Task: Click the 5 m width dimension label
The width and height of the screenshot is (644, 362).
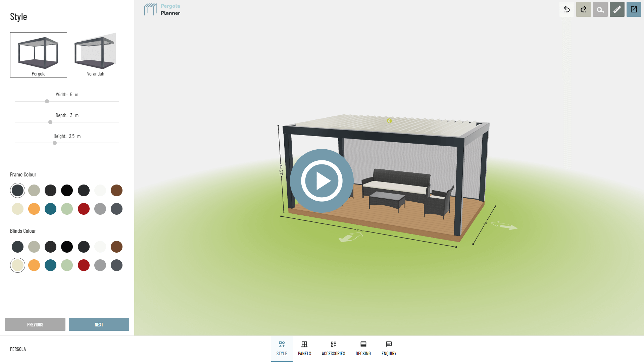Action: [x=360, y=230]
